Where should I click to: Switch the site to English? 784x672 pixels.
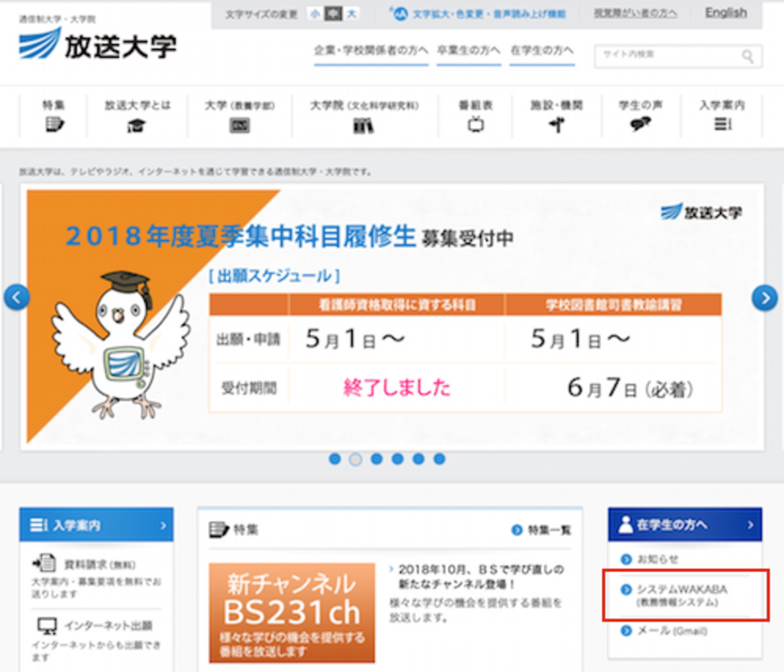[x=726, y=13]
